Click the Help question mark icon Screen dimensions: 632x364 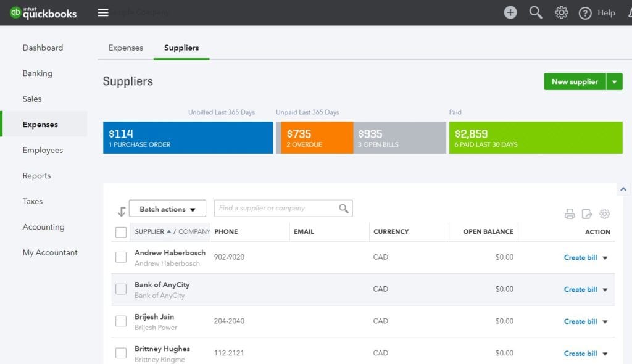click(x=584, y=12)
